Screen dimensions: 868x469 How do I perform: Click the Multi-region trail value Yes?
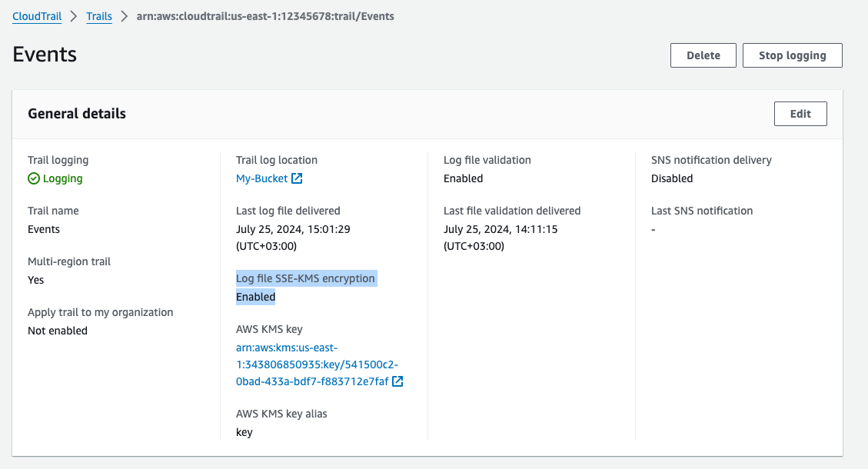(36, 280)
